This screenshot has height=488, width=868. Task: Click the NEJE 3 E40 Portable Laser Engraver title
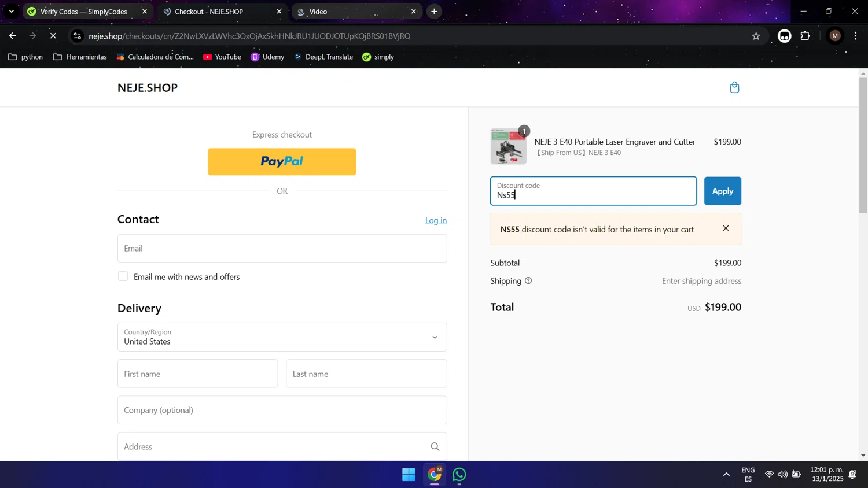point(615,142)
